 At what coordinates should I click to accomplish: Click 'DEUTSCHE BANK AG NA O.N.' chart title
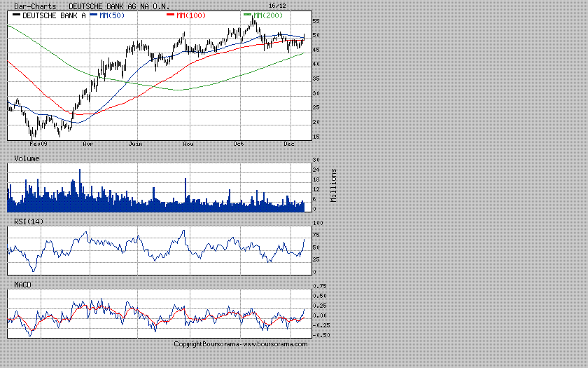point(119,6)
